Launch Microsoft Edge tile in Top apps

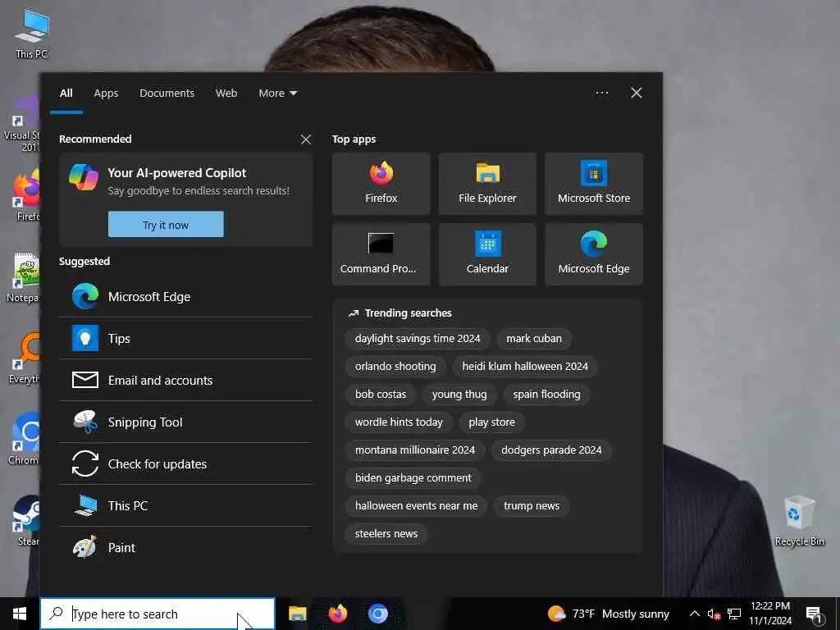click(594, 254)
